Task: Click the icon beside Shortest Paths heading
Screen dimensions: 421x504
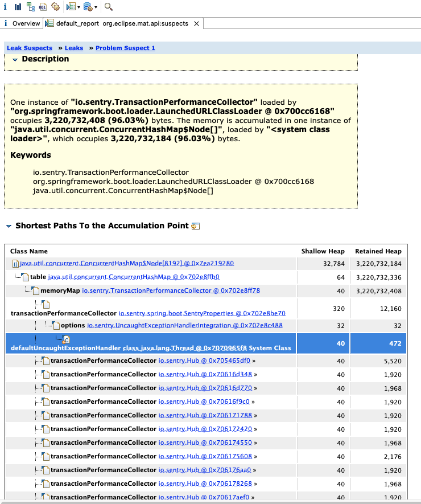Action: [196, 226]
